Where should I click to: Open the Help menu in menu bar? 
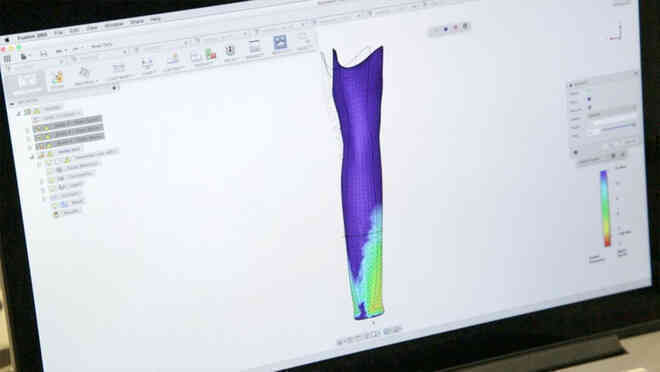click(155, 19)
